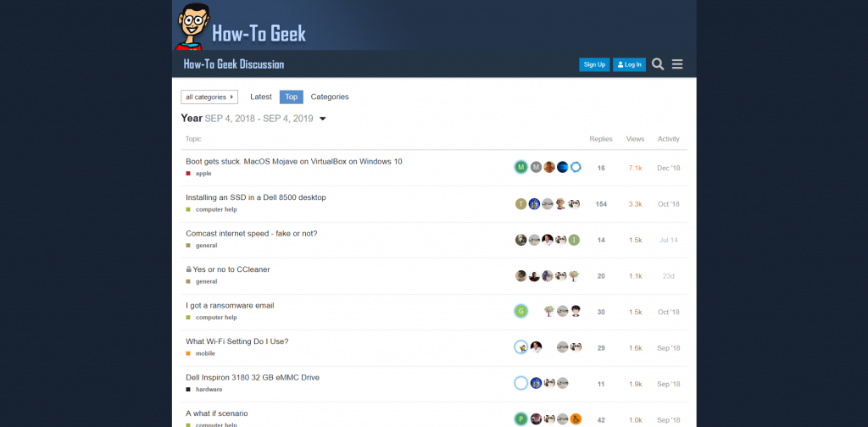Click the orange wheelchair avatar in what-if topic
This screenshot has height=427, width=868.
[576, 419]
